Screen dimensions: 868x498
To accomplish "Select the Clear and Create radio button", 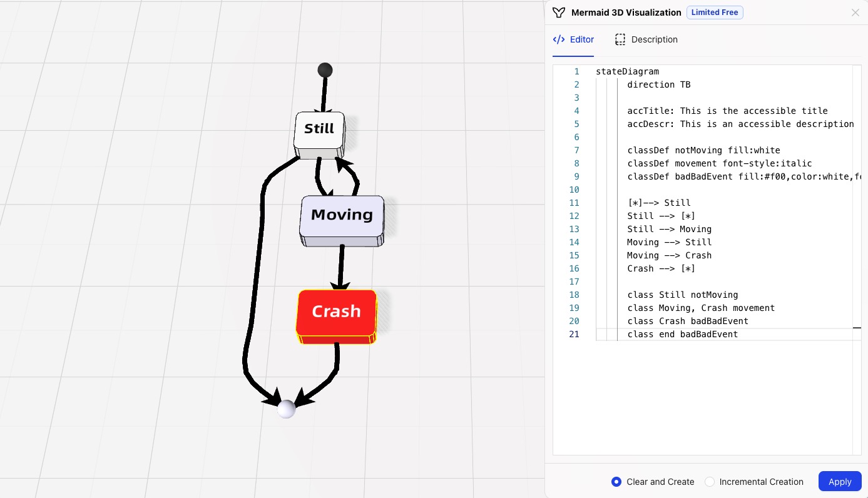I will tap(616, 482).
